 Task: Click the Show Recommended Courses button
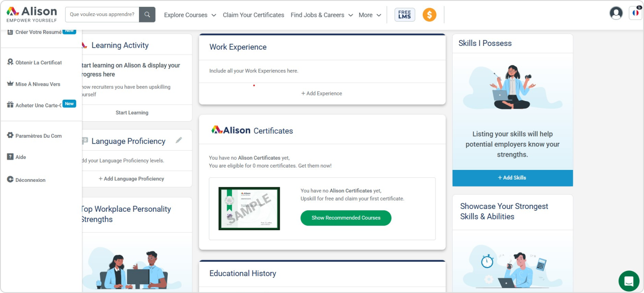click(x=346, y=218)
